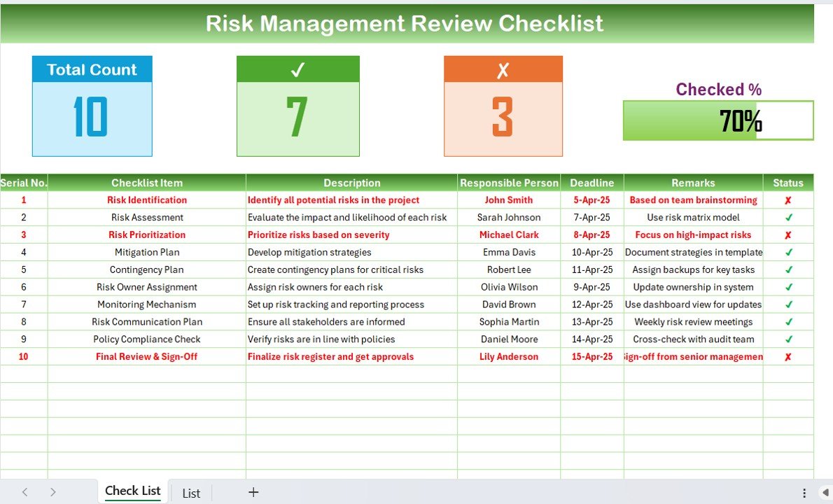This screenshot has height=504, width=833.
Task: Open sheet options three-dot menu
Action: pyautogui.click(x=804, y=493)
